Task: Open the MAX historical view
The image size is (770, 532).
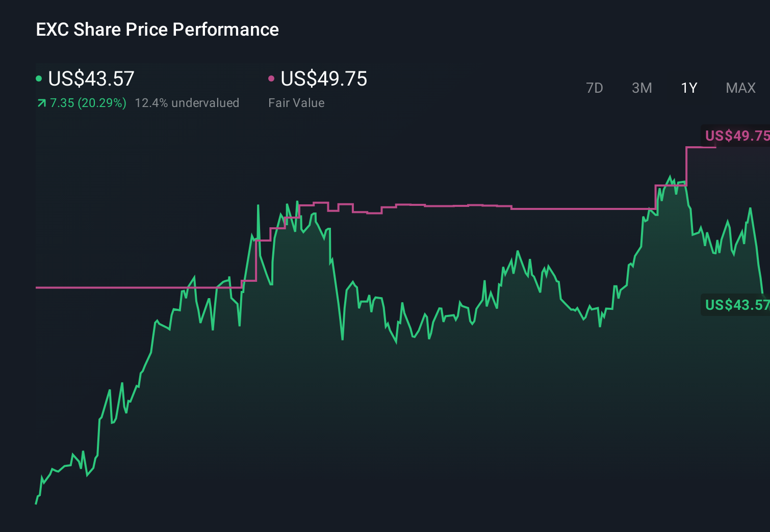Action: pos(740,88)
